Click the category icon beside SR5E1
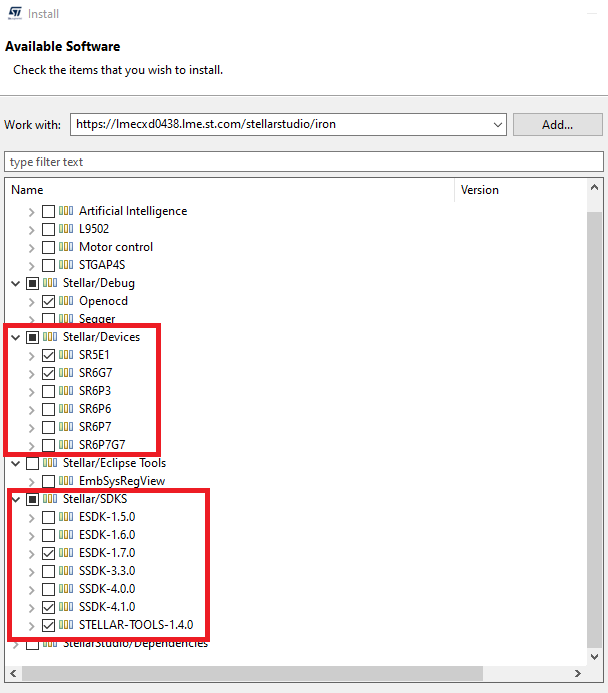608x693 pixels. (66, 355)
